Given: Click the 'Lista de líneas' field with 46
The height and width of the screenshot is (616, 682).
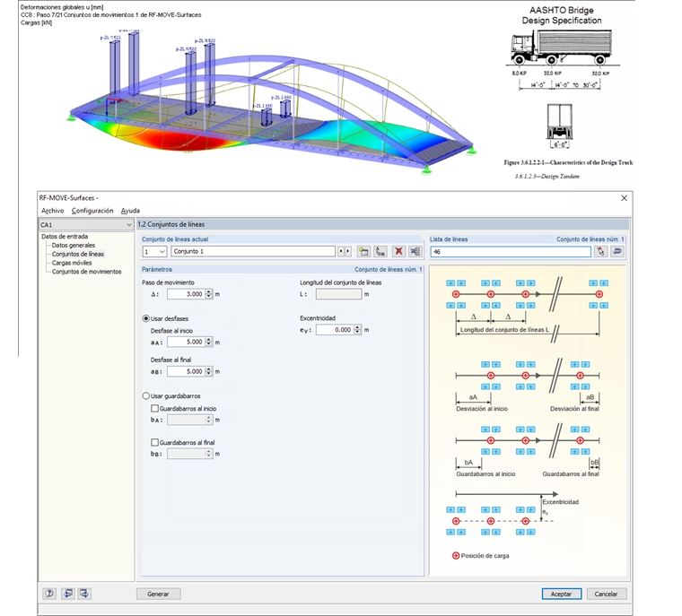Looking at the screenshot, I should coord(511,252).
